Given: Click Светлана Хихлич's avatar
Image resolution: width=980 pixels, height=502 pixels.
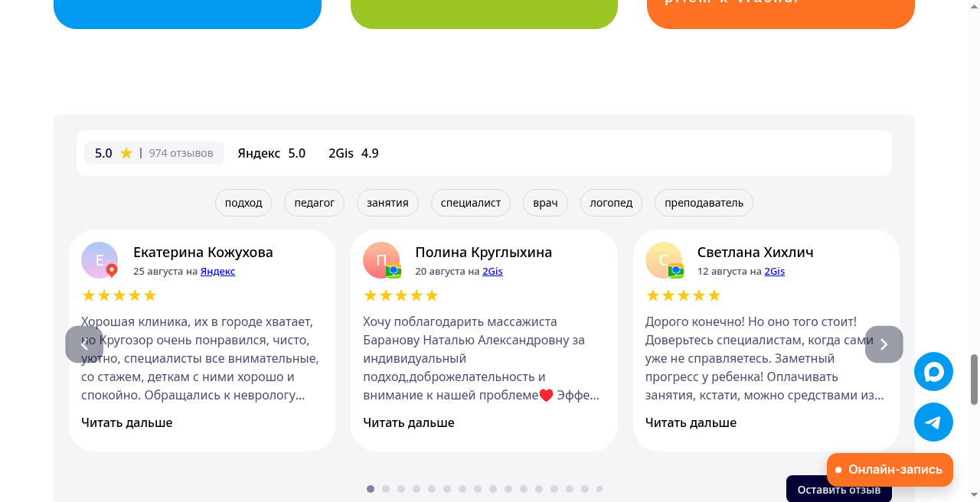Looking at the screenshot, I should [664, 260].
